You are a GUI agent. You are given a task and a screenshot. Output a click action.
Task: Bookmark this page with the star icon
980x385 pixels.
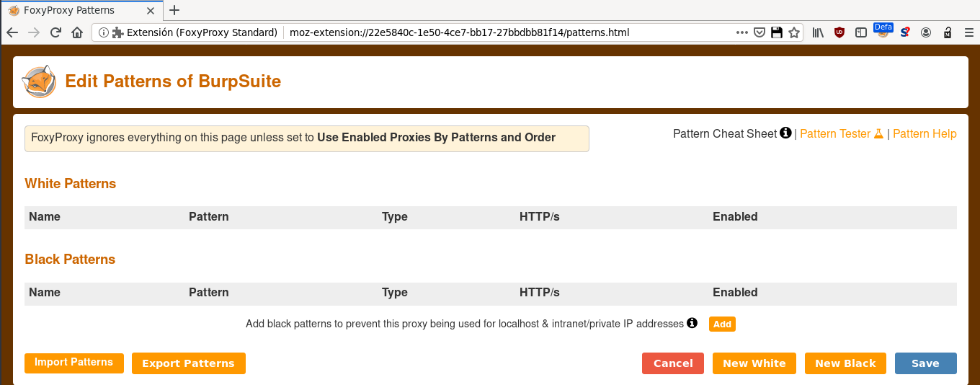pos(794,32)
